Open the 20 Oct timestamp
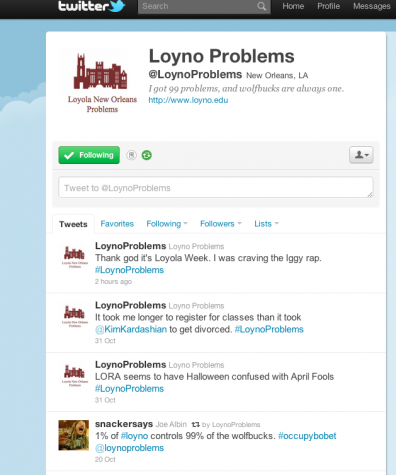Viewport: 396px width, 475px height. [105, 459]
